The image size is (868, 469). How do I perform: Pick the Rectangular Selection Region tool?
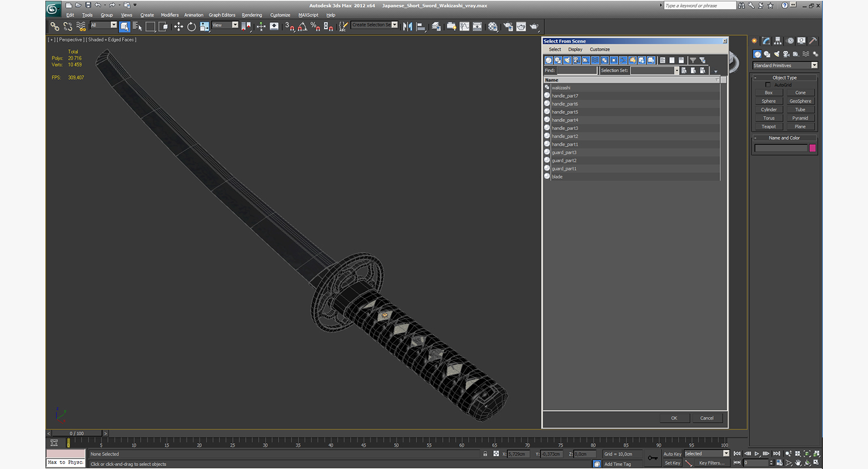[151, 26]
